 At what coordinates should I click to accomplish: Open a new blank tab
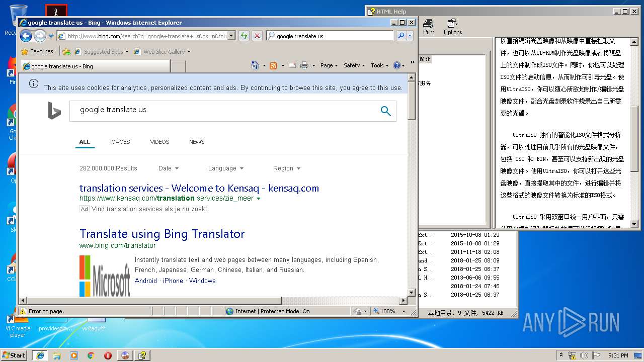179,66
